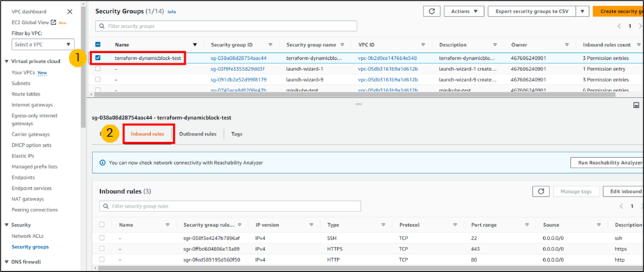Sort inbound rules by Port range
The height and width of the screenshot is (272, 644).
click(527, 225)
